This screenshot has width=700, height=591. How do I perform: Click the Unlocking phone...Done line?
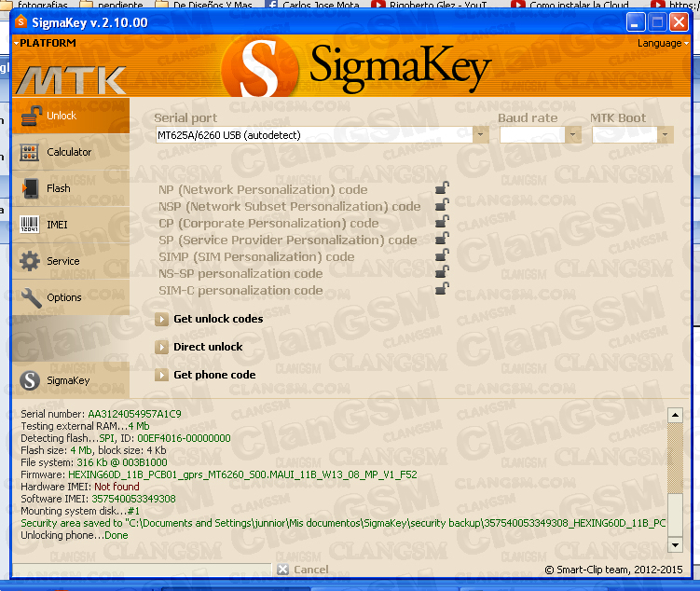(x=75, y=535)
